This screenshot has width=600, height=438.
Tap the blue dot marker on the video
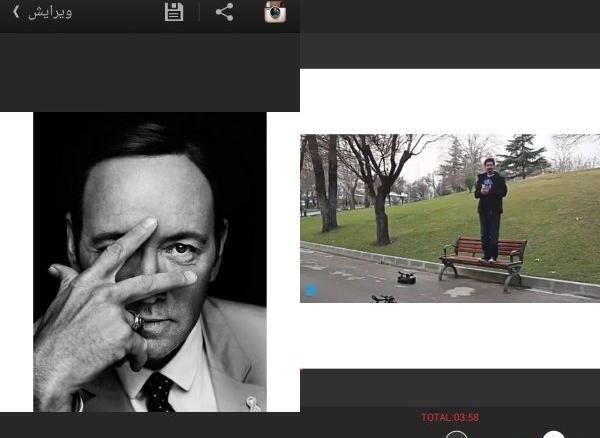(x=311, y=290)
